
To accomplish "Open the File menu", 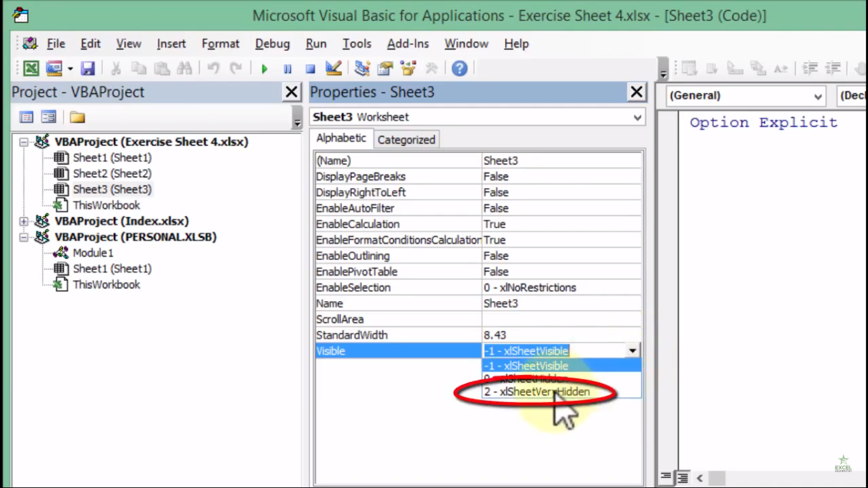I will [56, 44].
